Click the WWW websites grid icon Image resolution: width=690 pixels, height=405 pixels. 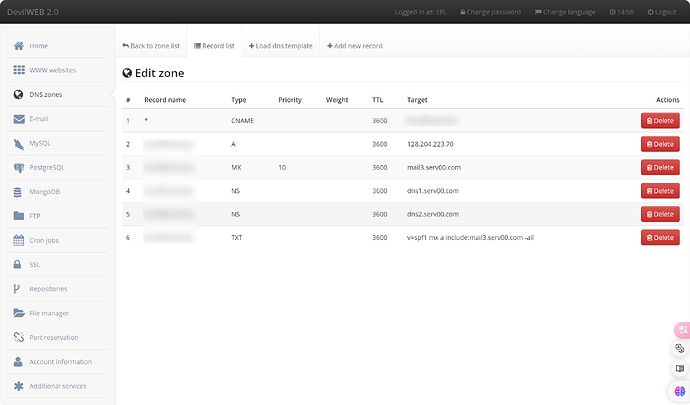click(19, 70)
